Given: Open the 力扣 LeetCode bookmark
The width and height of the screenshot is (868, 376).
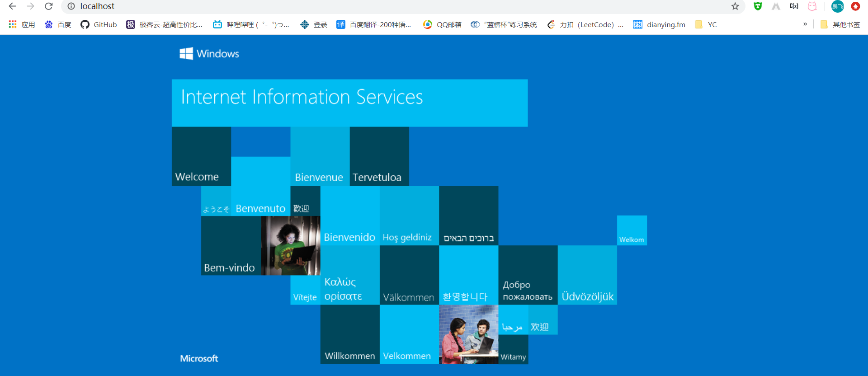Looking at the screenshot, I should pos(585,24).
